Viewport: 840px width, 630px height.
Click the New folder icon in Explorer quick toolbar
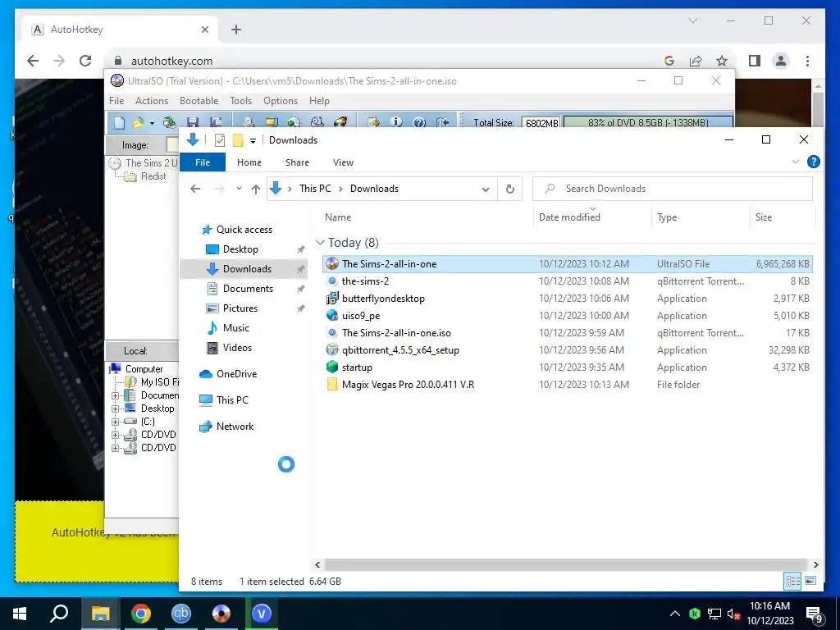click(x=238, y=139)
